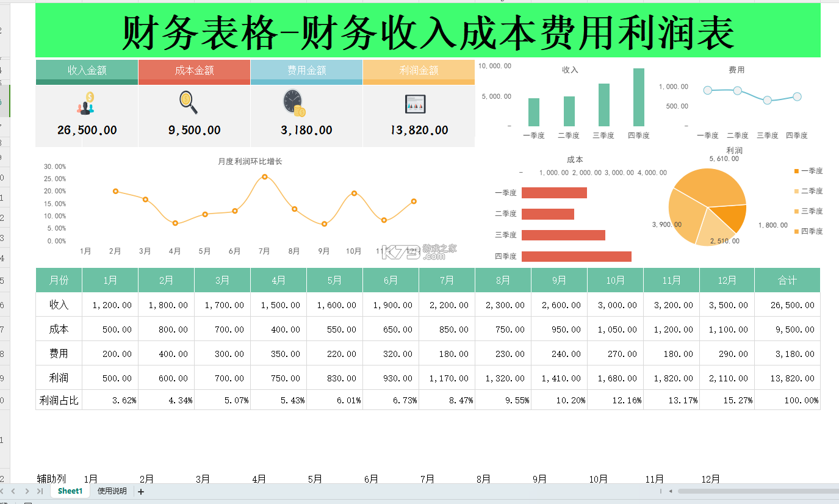Viewport: 839px width, 504px height.
Task: Click the income people-and-coin icon
Action: pyautogui.click(x=87, y=103)
